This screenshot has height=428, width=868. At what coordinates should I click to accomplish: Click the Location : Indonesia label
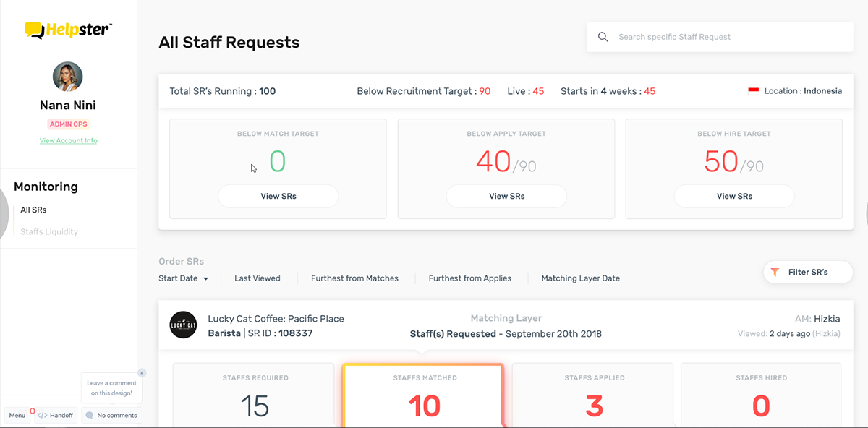pos(803,91)
